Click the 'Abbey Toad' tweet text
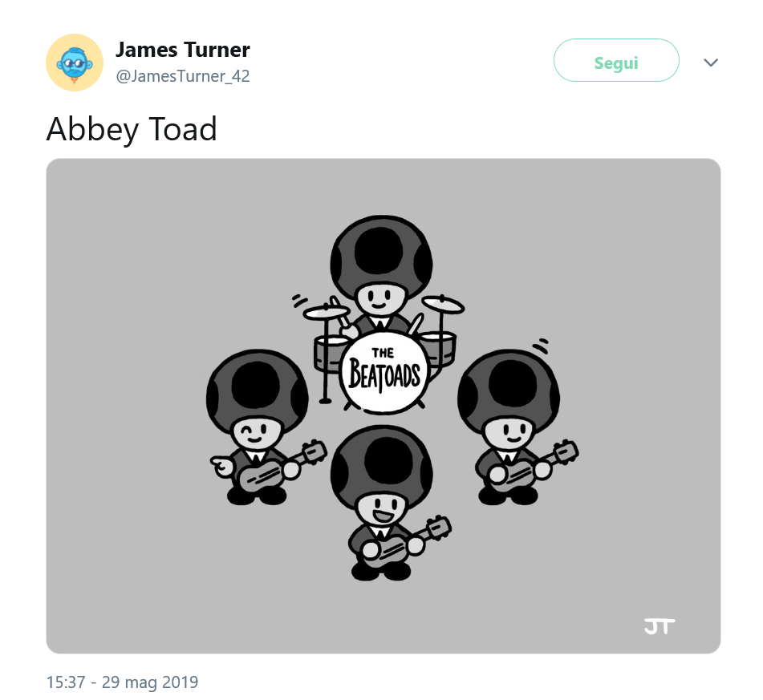Screen dimensions: 763x700 pos(132,129)
